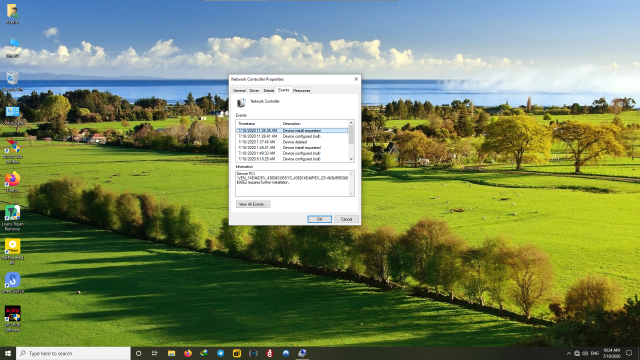This screenshot has width=640, height=360.
Task: Select the 1:49:21 AM Device install requested event
Action: tap(292, 148)
